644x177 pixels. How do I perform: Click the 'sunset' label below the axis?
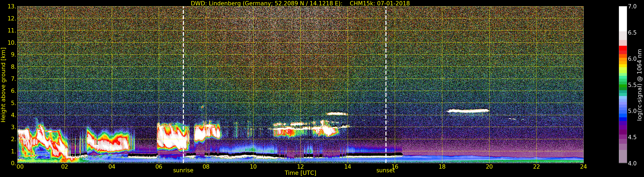tap(385, 171)
